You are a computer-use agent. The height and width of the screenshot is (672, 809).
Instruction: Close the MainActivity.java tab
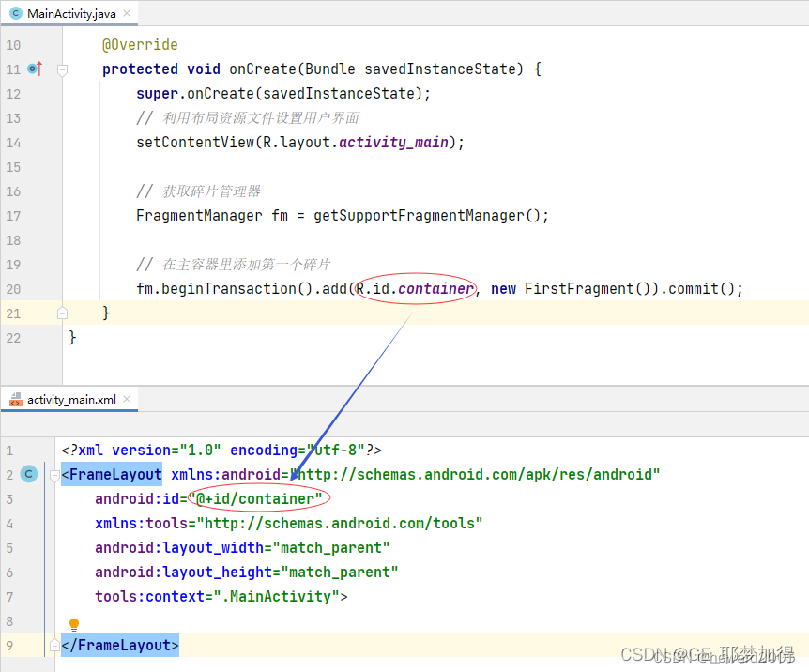[127, 13]
